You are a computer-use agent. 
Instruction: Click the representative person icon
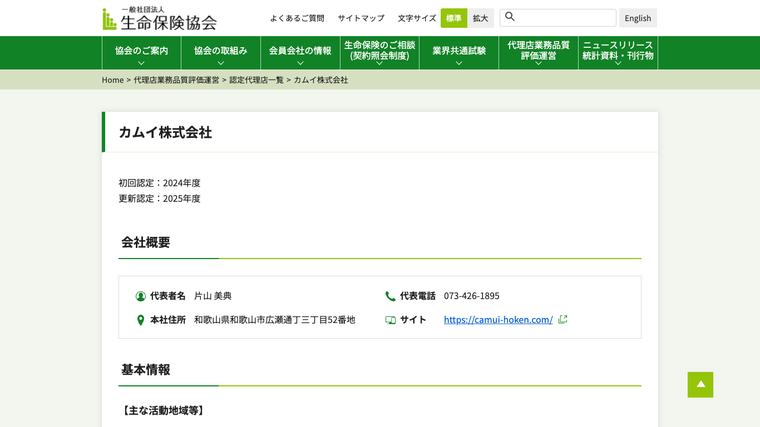(x=141, y=296)
